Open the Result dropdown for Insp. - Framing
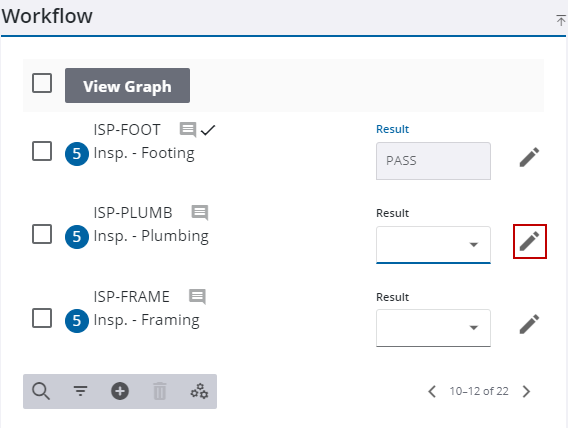This screenshot has height=428, width=568. [x=433, y=328]
